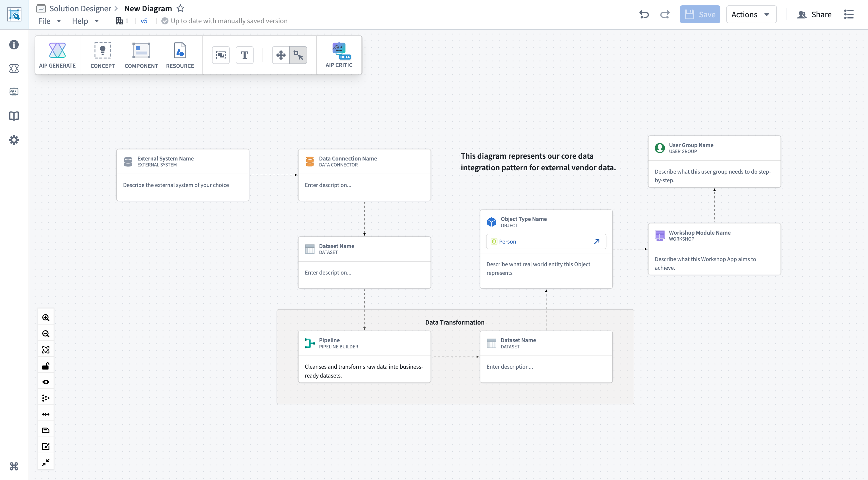868x480 pixels.
Task: Open the AIP Generate tool
Action: (x=57, y=55)
